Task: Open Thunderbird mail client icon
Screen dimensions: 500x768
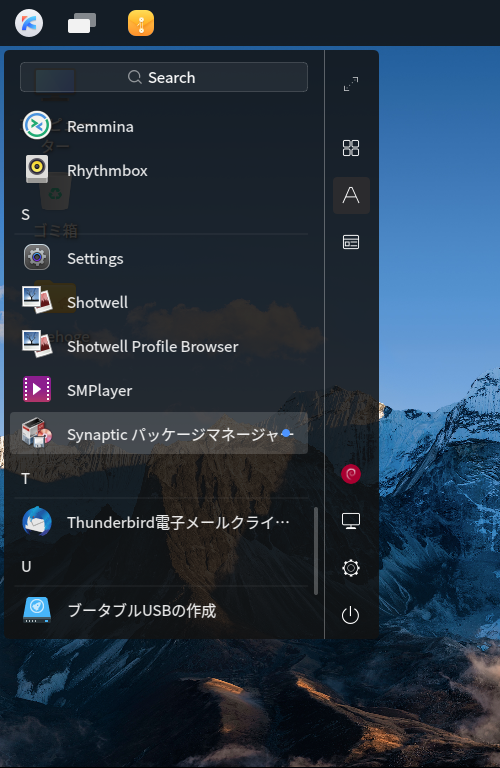Action: [37, 522]
